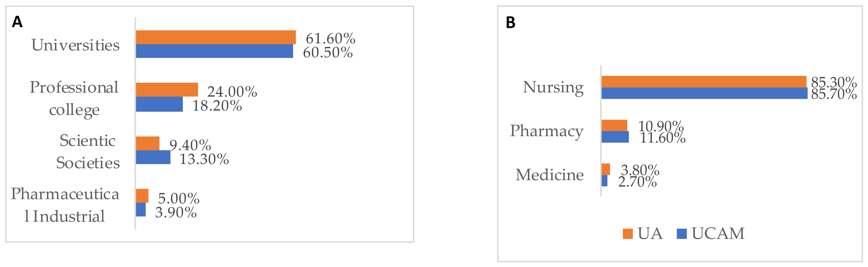Viewport: 868px width, 267px height.
Task: Select the blue Universities bar
Action: (214, 51)
